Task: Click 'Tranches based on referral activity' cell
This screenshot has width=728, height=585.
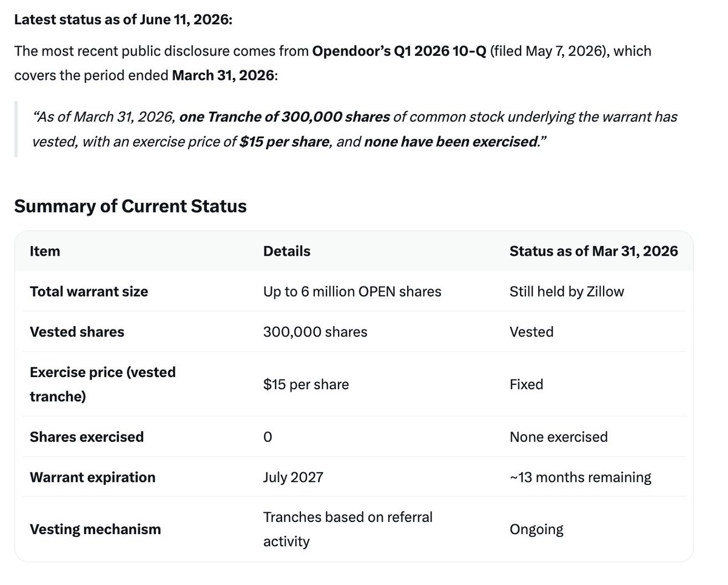Action: pyautogui.click(x=348, y=529)
